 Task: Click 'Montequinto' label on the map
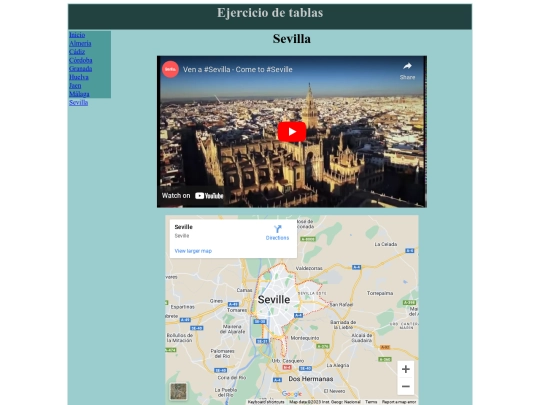[305, 338]
